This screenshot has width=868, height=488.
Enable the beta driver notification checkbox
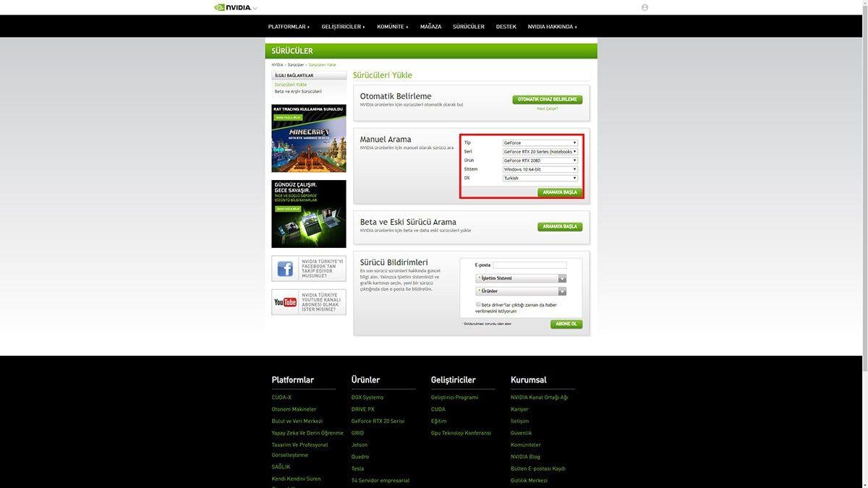click(478, 304)
